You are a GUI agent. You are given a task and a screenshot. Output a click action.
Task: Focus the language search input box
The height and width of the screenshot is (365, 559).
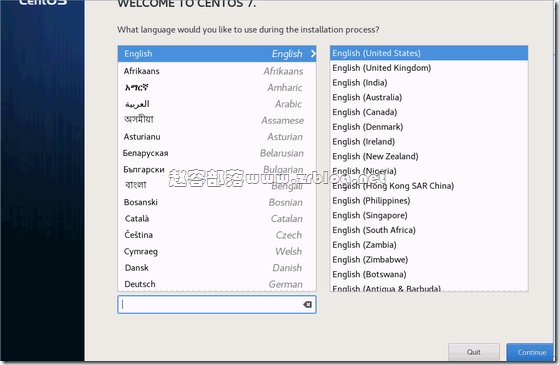point(217,304)
